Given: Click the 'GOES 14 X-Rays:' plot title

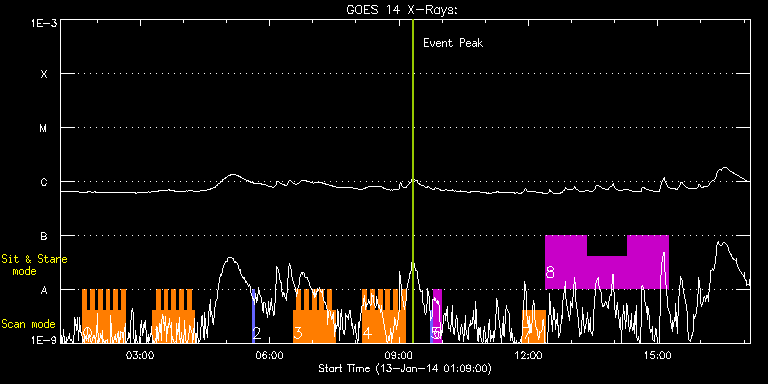Looking at the screenshot, I should 402,11.
